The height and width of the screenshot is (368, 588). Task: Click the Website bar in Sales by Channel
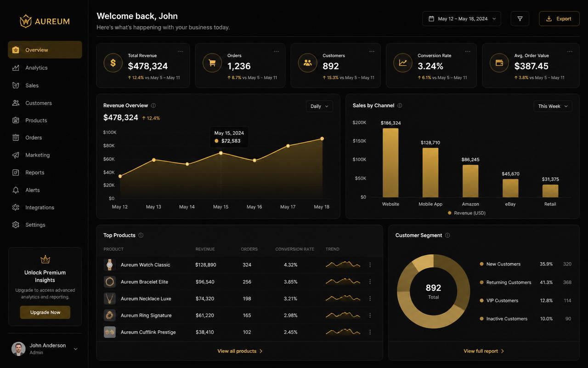[390, 163]
